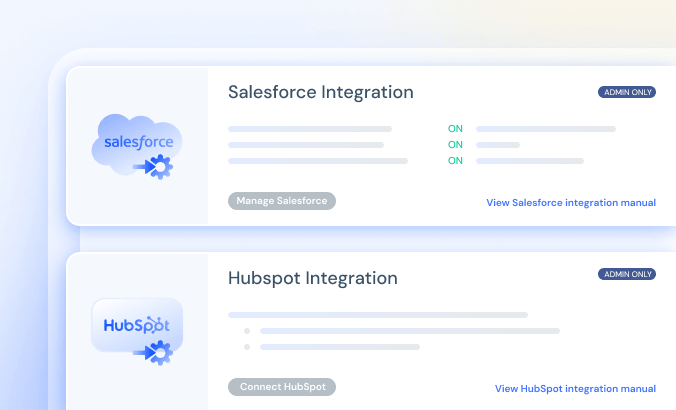The image size is (676, 410).
Task: Select the Salesforce Integration heading
Action: coord(321,92)
